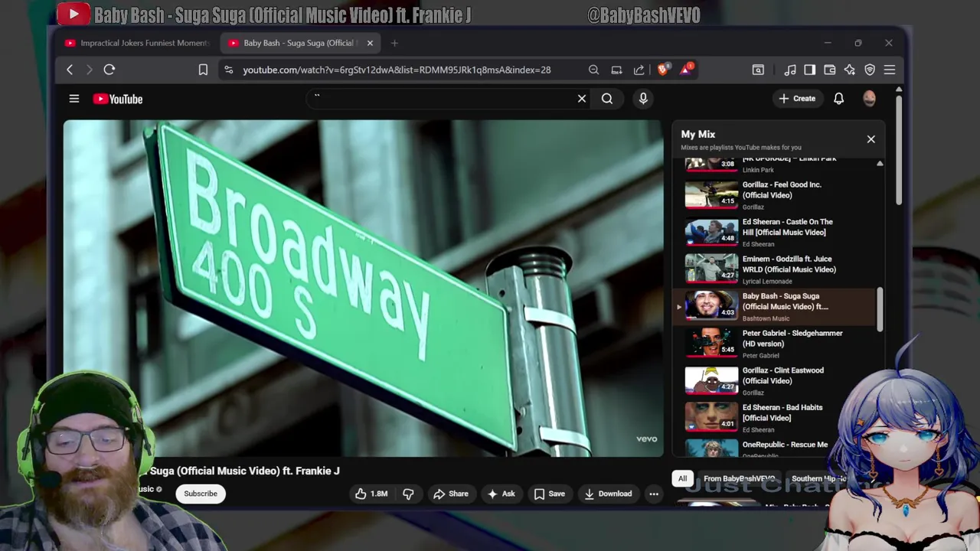
Task: Like the video showing 1.8M
Action: click(x=371, y=494)
